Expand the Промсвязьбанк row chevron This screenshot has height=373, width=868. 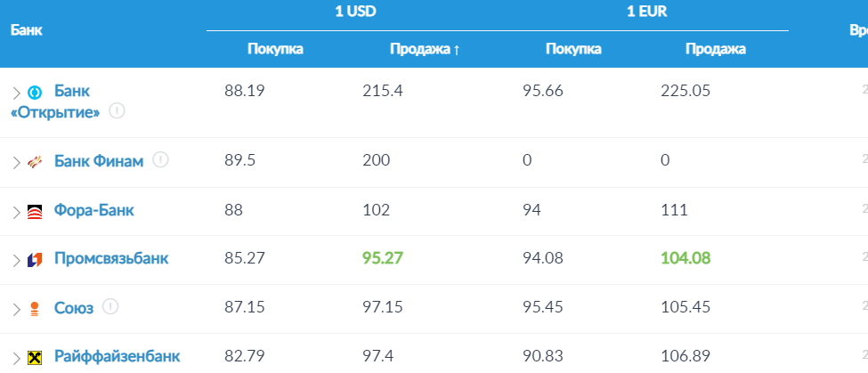(15, 260)
